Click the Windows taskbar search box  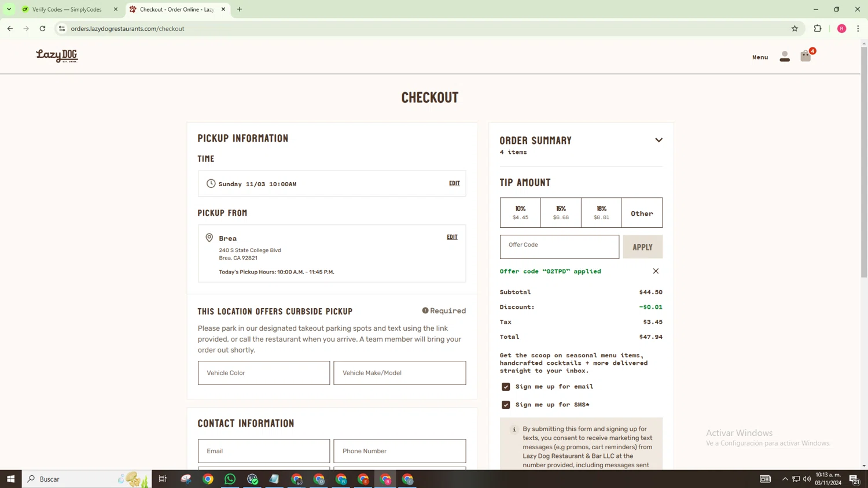click(87, 479)
